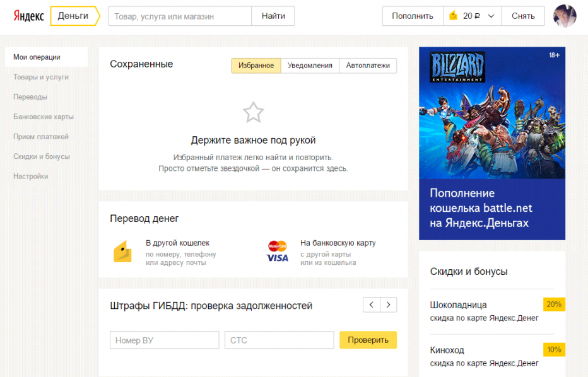Click the yellow Проверить button
The height and width of the screenshot is (377, 588).
click(x=368, y=340)
